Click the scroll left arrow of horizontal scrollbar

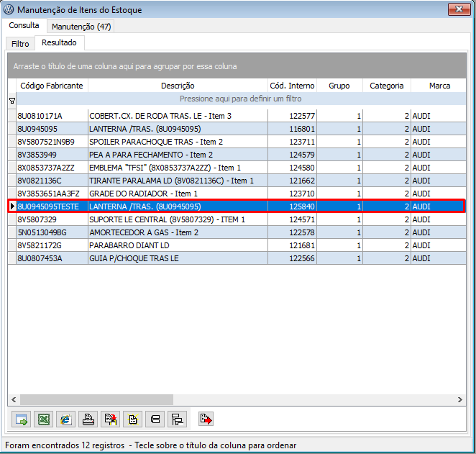click(14, 399)
